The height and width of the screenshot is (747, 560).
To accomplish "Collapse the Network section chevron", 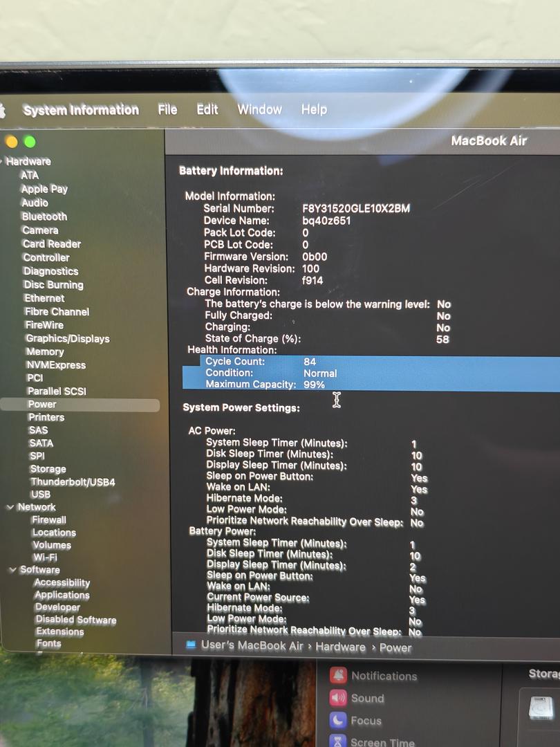I will tap(10, 507).
